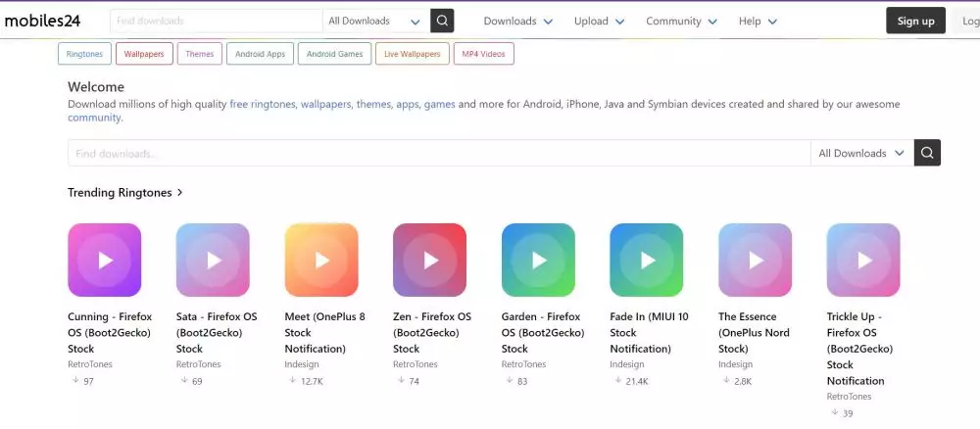Play the Garden Firefox OS ringtone
Viewport: 980px width, 429px height.
(538, 260)
